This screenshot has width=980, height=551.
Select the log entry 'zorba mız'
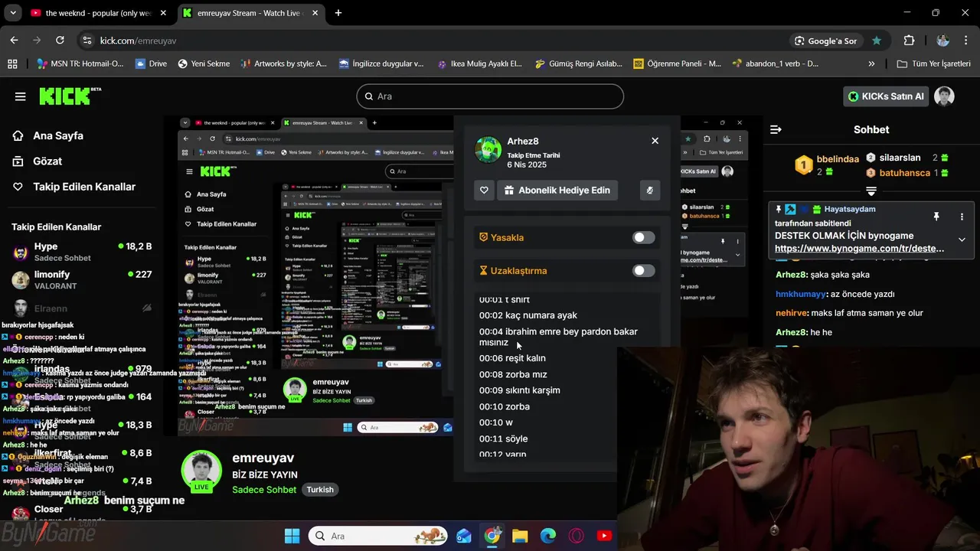[513, 374]
